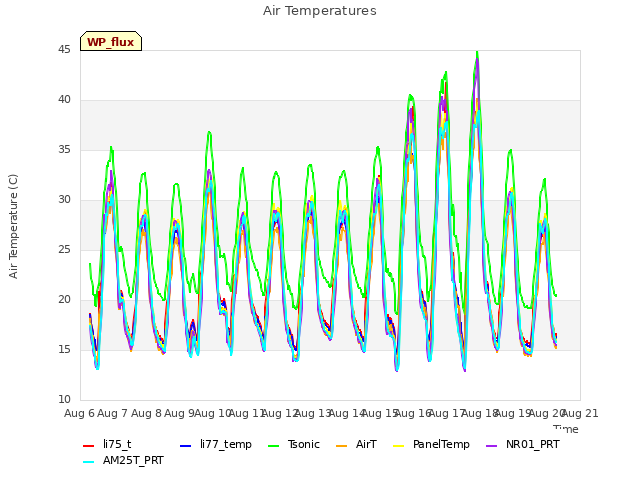Click the y-axis tick label 15

coord(64,350)
